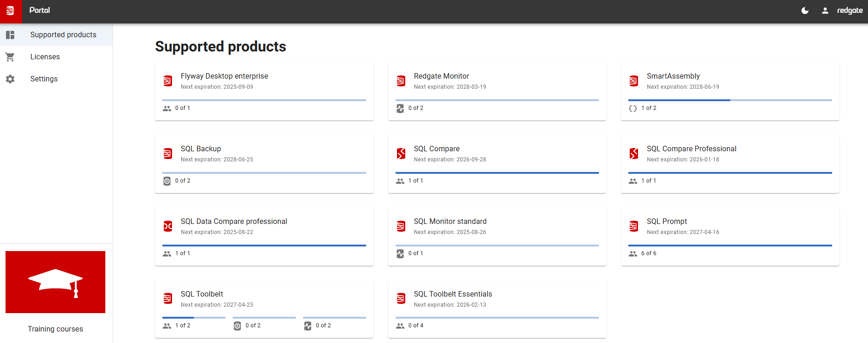Viewport: 868px width, 343px height.
Task: Click the SQL Compare Professional users icon
Action: coord(633,181)
